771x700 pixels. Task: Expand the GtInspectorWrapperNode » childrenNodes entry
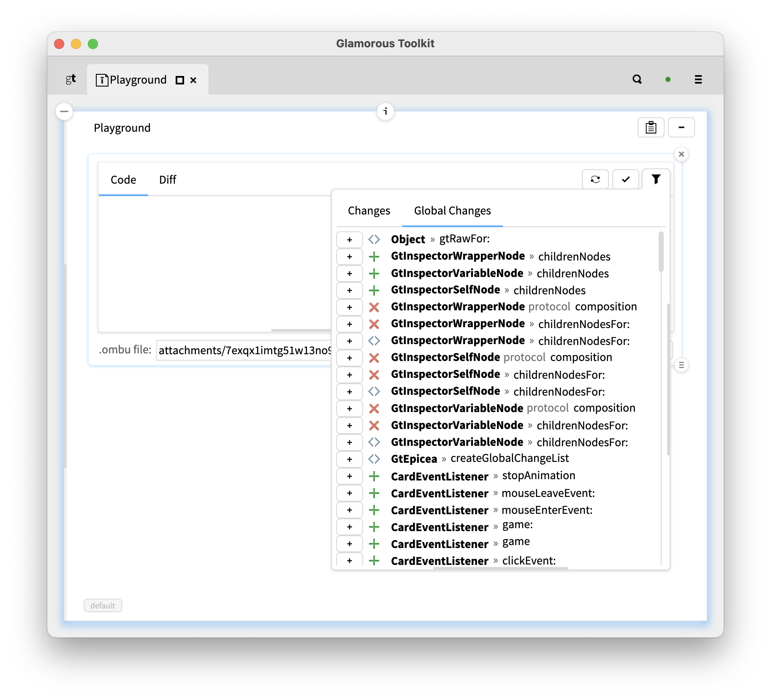point(349,256)
